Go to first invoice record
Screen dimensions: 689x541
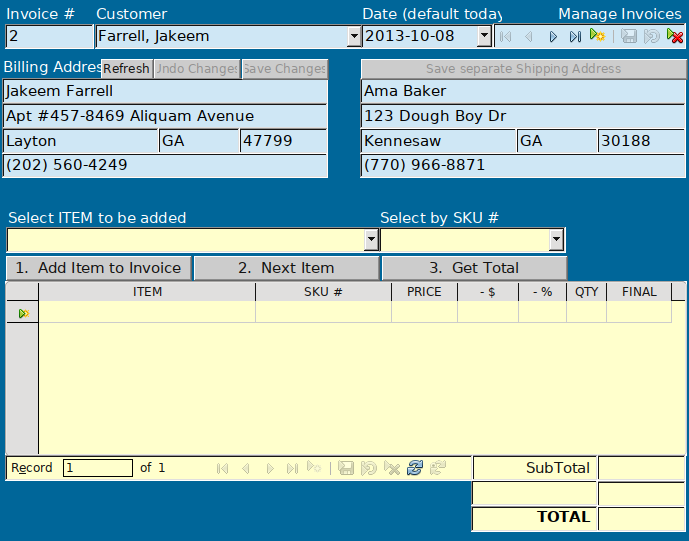[507, 36]
